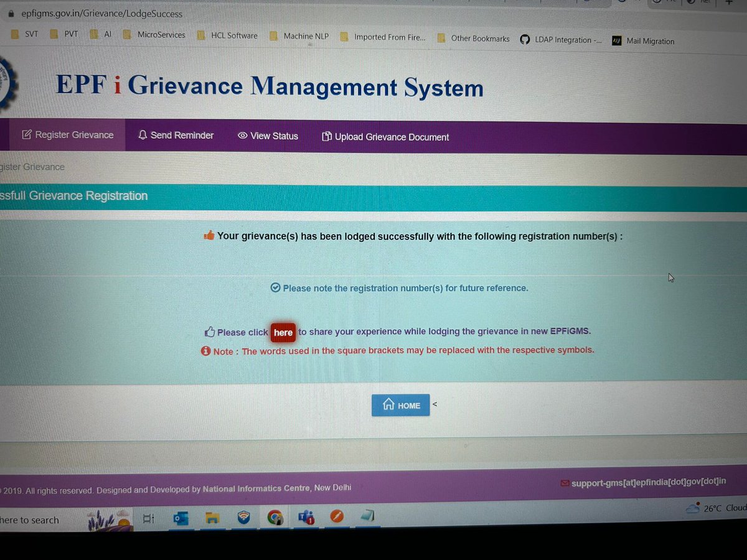747x560 pixels.
Task: Click the support-gms email address in footer
Action: [649, 482]
